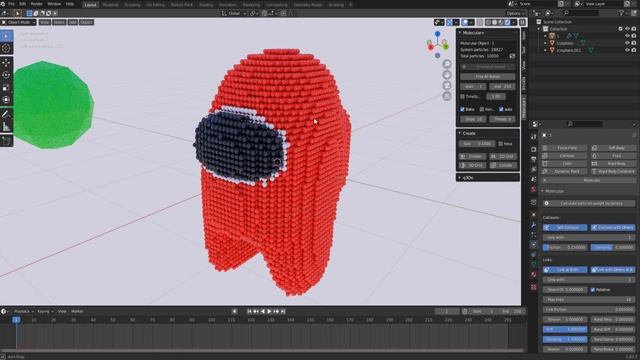Activate the Cursor tool
The width and height of the screenshot is (640, 360).
6,49
